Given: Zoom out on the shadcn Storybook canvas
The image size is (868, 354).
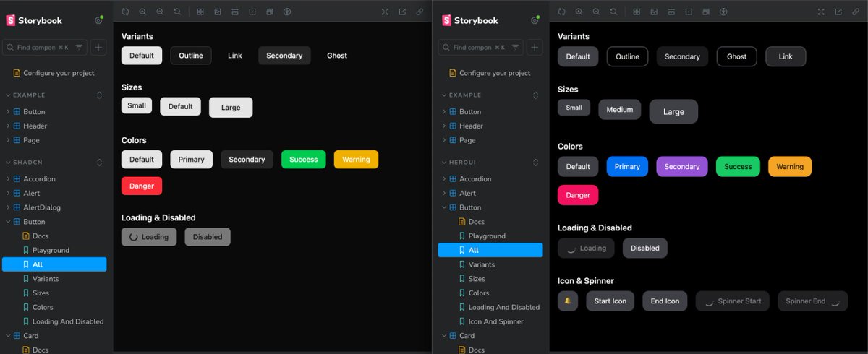Looking at the screenshot, I should tap(160, 12).
